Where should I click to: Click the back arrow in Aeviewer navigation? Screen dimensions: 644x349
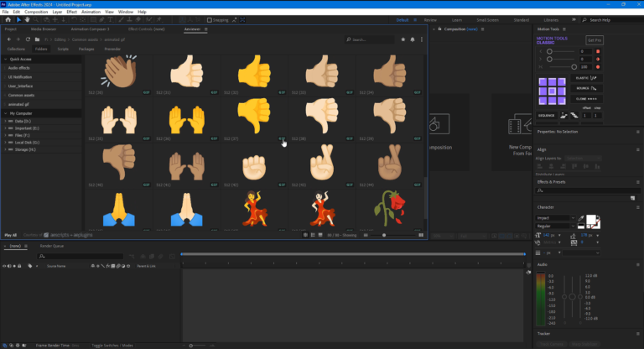[x=8, y=39]
